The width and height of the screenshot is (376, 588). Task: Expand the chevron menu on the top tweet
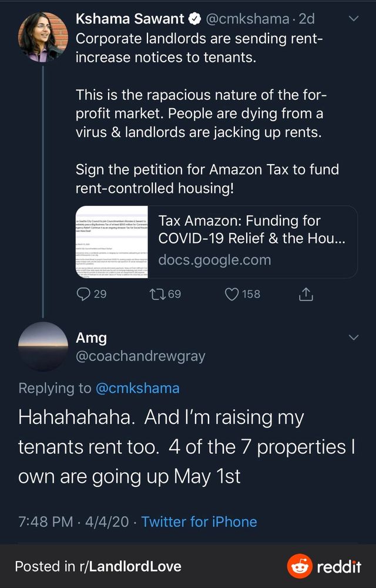click(x=353, y=19)
